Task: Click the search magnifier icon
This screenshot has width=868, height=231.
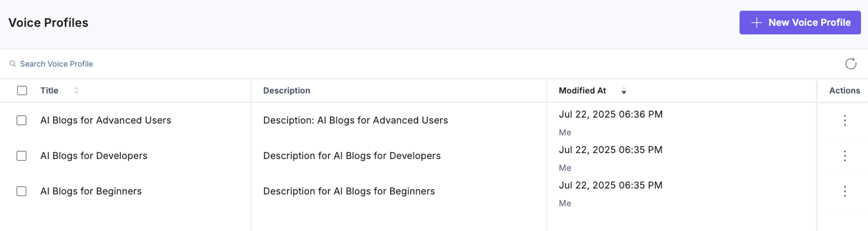Action: (12, 64)
